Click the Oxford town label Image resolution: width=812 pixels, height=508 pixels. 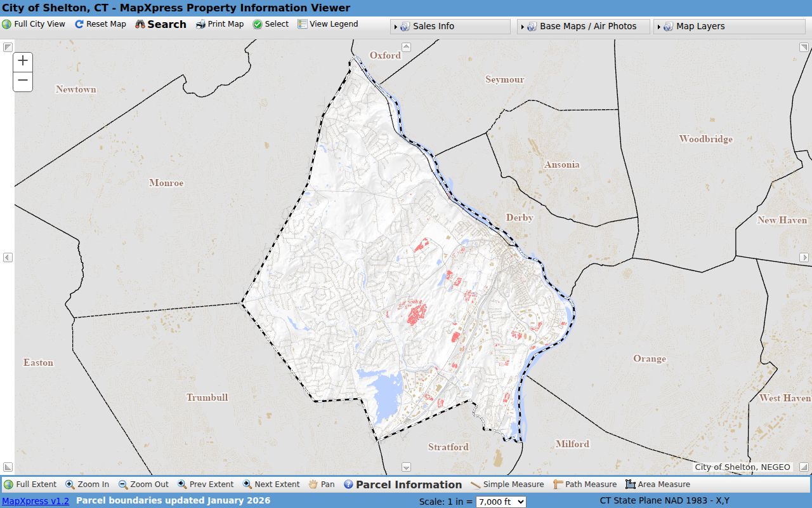click(x=386, y=55)
